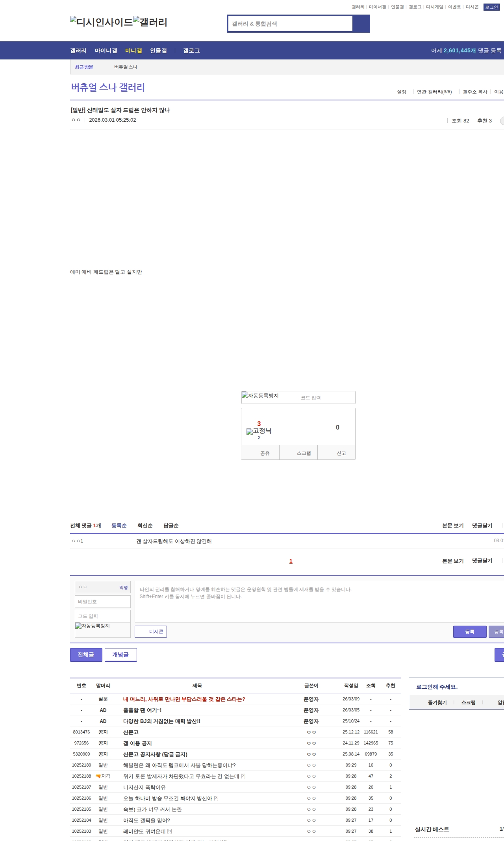Click the 자동등록방지 captcha image above vote box
Viewport: 504px width, 841px height.
[x=260, y=396]
